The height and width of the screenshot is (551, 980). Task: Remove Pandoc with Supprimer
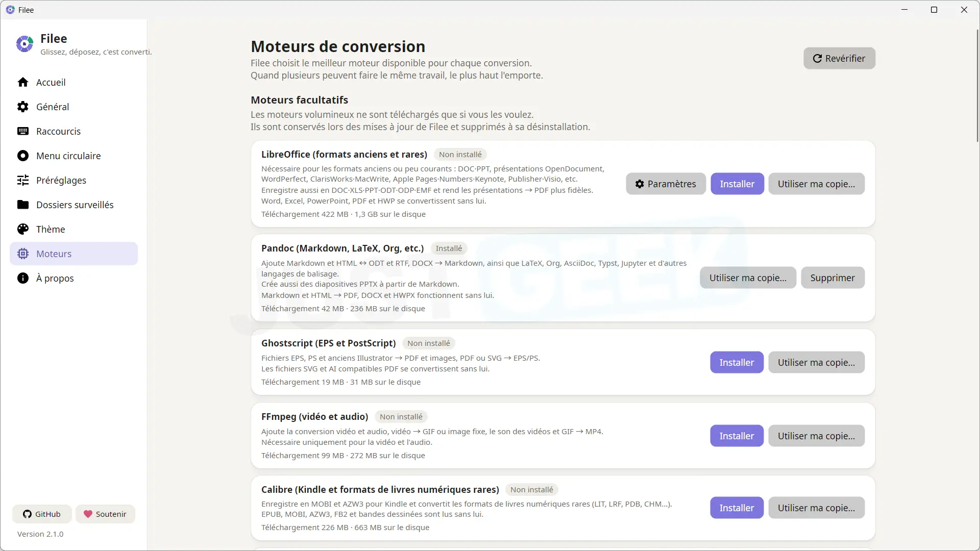(832, 278)
